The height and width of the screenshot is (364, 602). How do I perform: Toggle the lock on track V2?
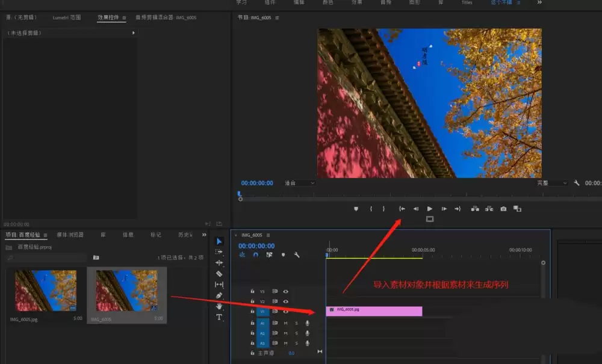click(252, 301)
